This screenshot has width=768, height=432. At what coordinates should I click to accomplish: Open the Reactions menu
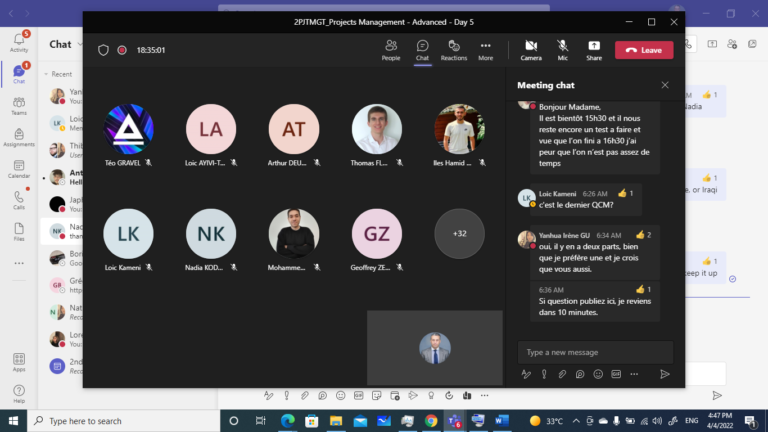(454, 50)
